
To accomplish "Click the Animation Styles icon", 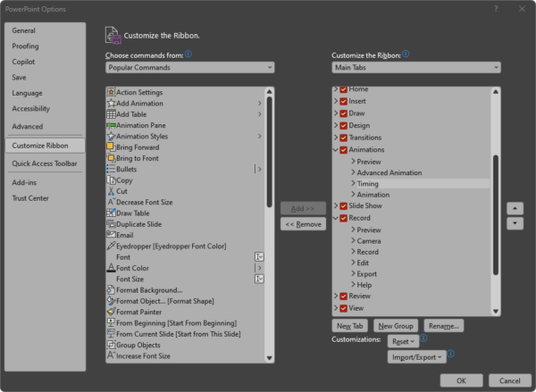I will pyautogui.click(x=111, y=137).
